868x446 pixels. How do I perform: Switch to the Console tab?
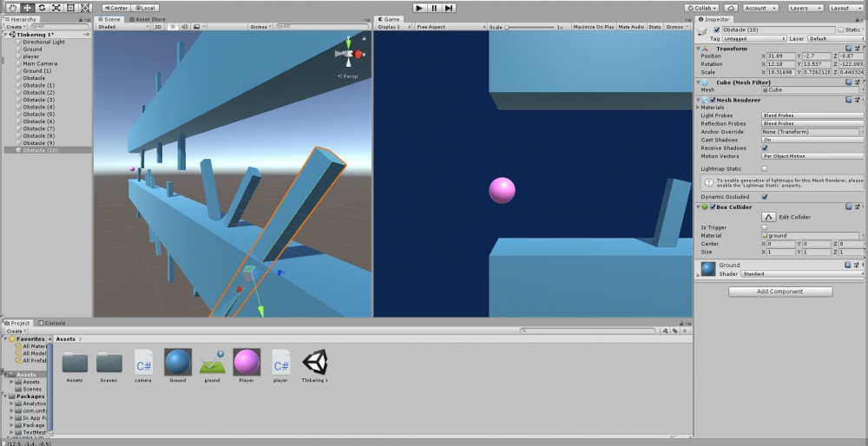[x=51, y=323]
